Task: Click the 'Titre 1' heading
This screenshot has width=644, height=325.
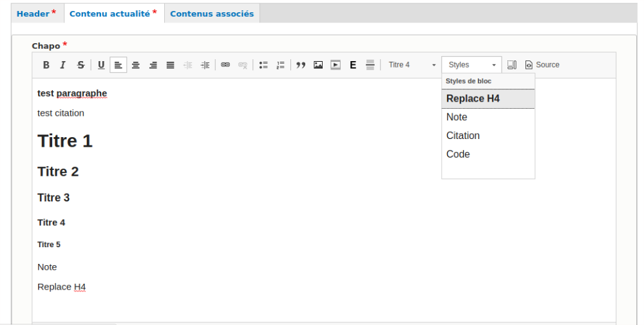Action: coord(65,141)
